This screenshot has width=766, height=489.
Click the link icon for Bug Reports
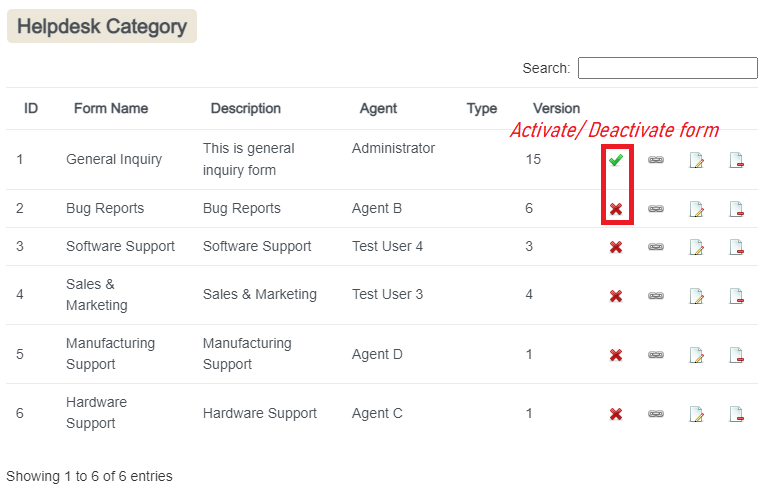pos(656,209)
